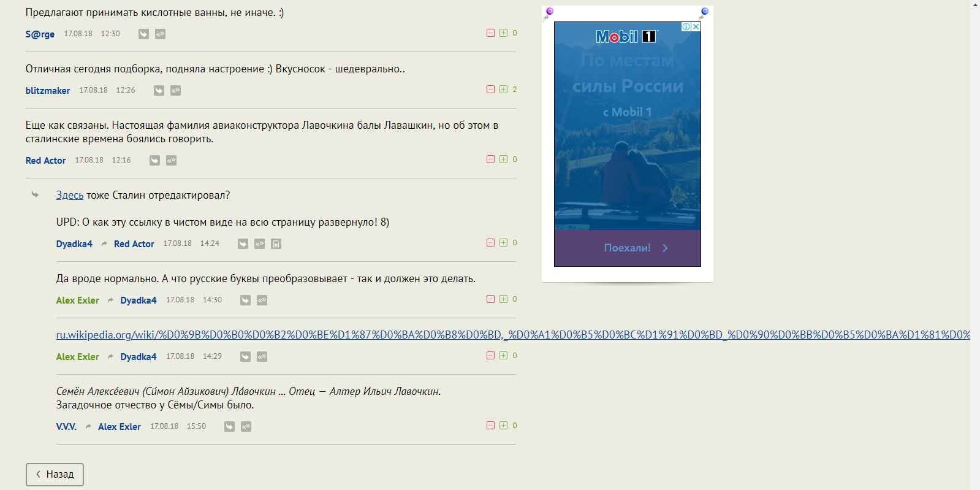Follow the ru.wikipedia.org long URL link
Screen dimensions: 980x490
pos(513,335)
